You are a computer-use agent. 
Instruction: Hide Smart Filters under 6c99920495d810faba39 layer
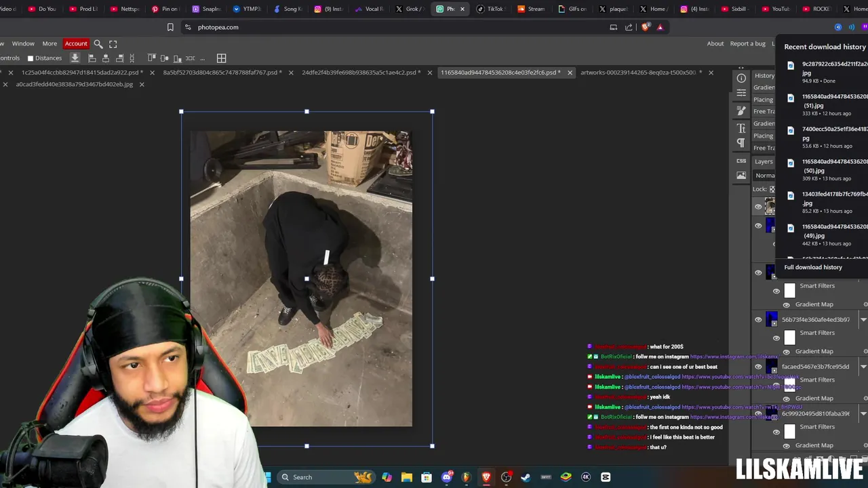coord(776,432)
